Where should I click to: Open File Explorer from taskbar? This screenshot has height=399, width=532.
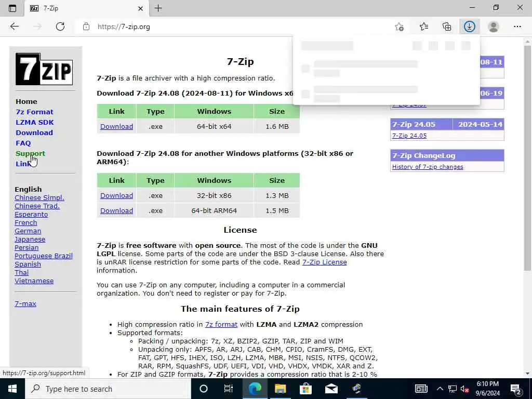280,389
